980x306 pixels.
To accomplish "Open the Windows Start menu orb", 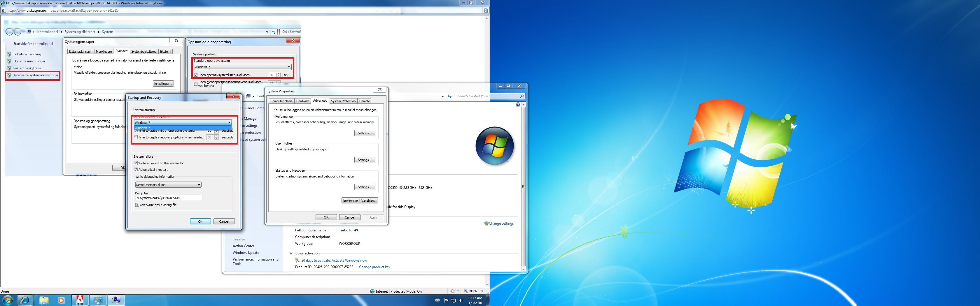I will (8, 300).
